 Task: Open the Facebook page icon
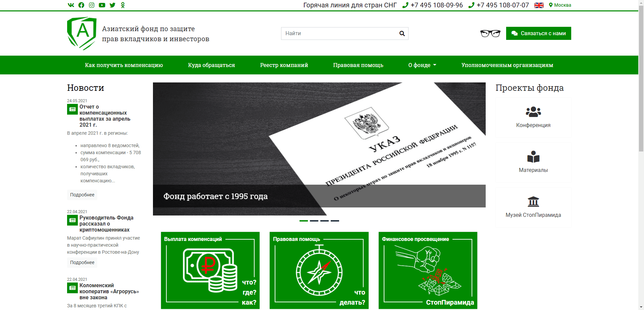pyautogui.click(x=81, y=5)
